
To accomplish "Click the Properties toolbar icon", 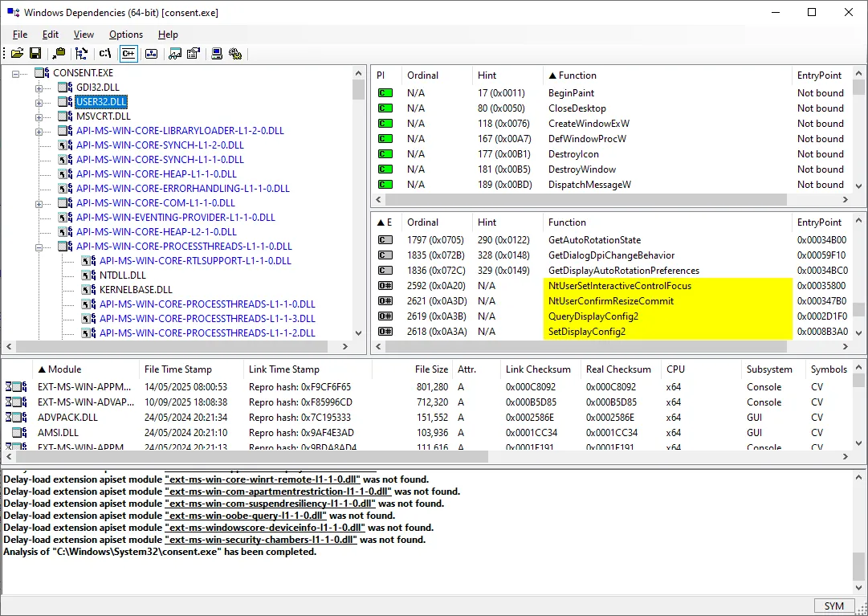I will (194, 54).
